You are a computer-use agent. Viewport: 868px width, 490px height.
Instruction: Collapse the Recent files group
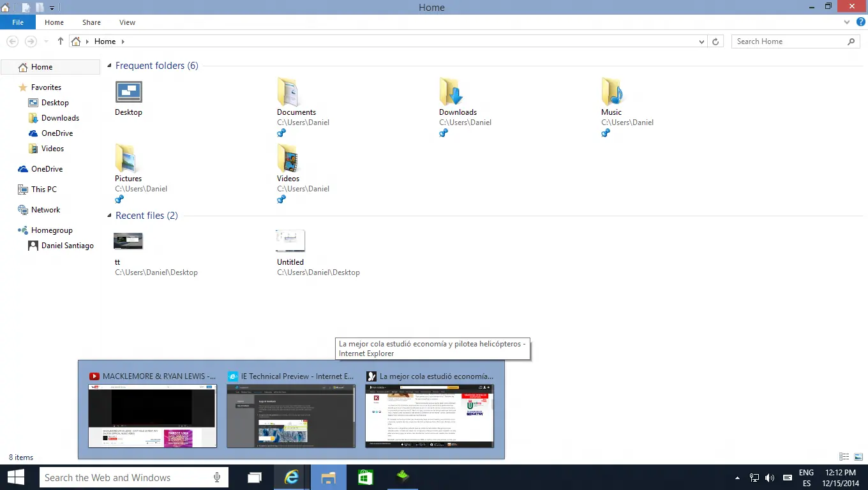(109, 216)
